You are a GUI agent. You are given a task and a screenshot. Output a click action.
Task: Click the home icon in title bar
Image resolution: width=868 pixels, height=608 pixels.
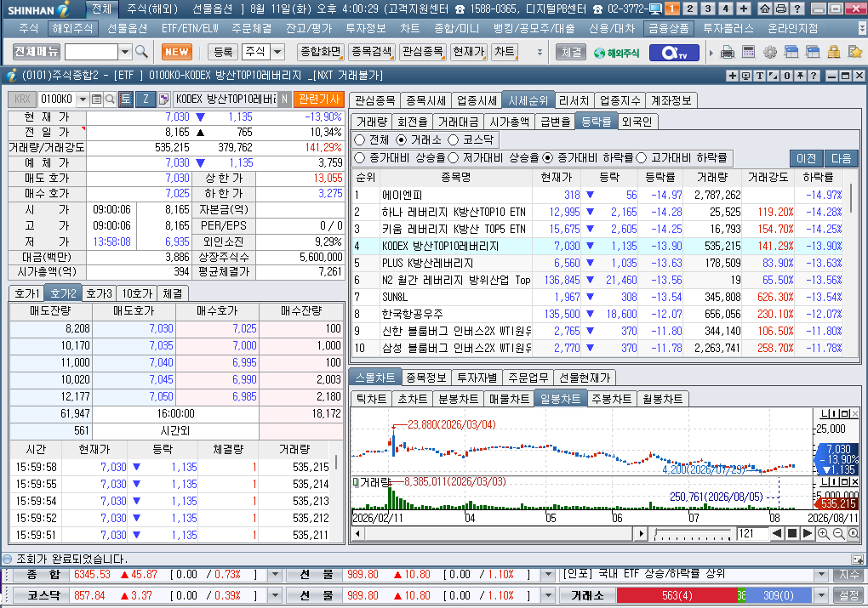click(765, 9)
